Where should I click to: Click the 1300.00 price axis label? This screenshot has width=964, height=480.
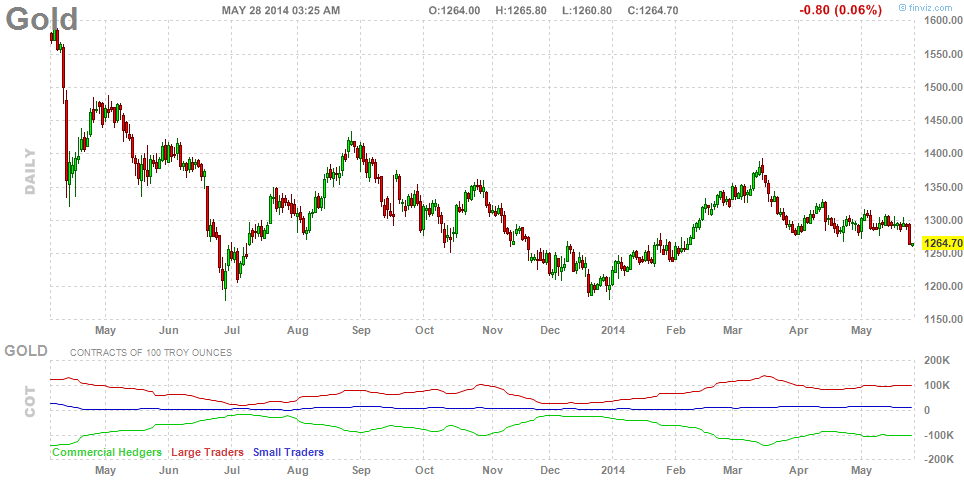(942, 220)
